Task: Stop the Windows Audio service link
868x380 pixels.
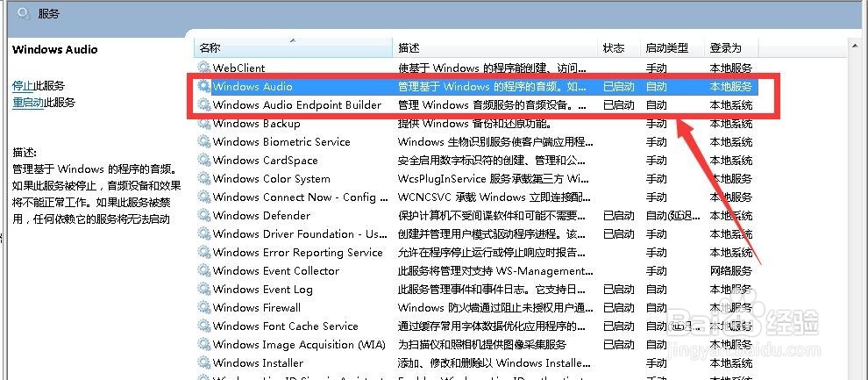Action: click(23, 86)
